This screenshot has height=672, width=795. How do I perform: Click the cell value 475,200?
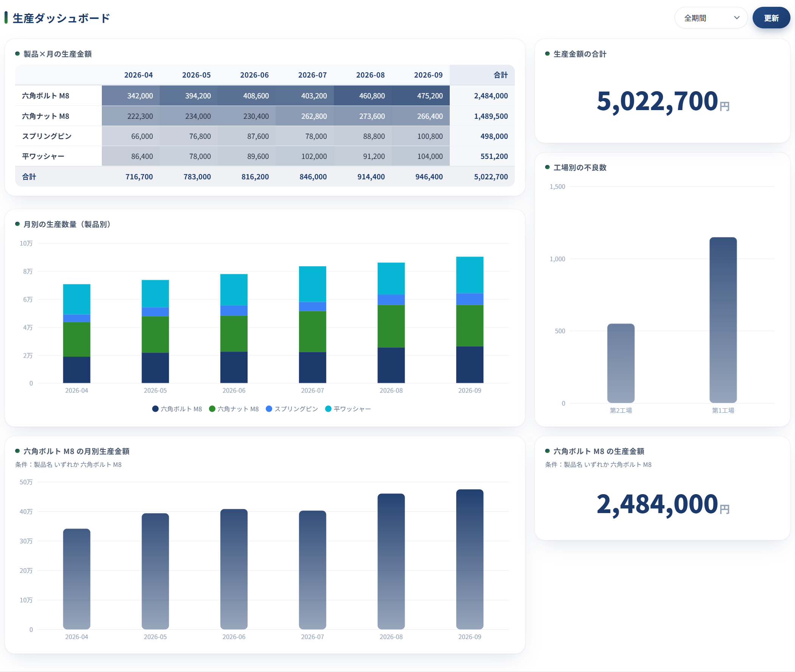tap(421, 96)
